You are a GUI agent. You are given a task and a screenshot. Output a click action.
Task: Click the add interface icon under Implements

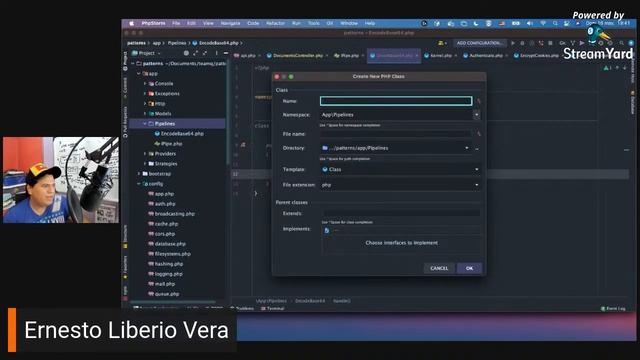point(327,231)
